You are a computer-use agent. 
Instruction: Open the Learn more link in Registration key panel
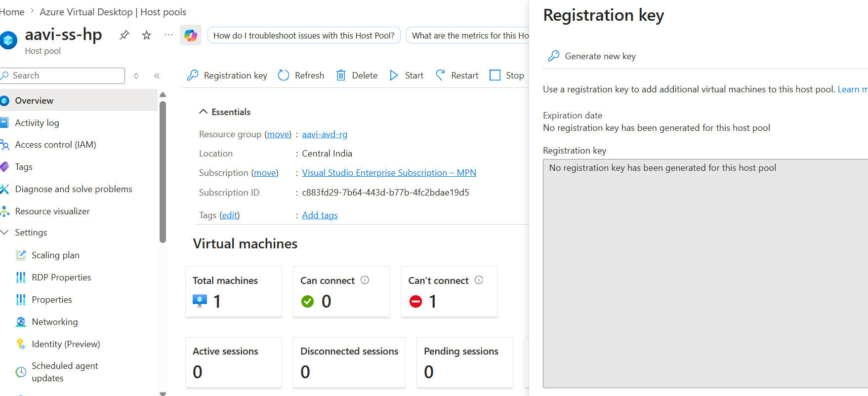point(853,89)
